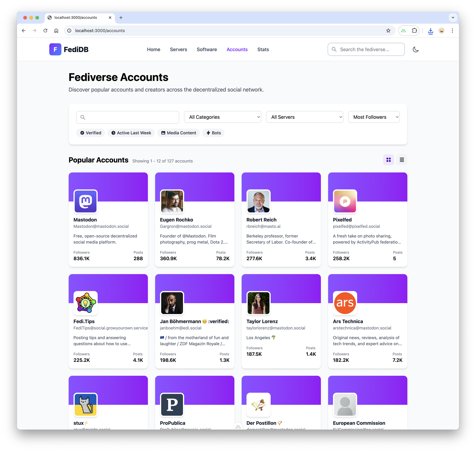This screenshot has height=452, width=476.
Task: Close the localhost:3000/accounts tab
Action: tap(110, 18)
